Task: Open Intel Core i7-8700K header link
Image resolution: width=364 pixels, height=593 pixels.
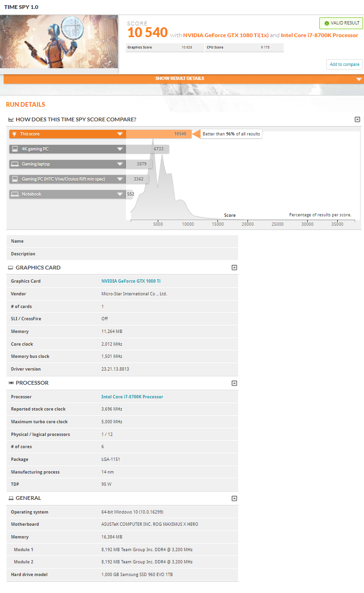Action: click(x=319, y=35)
